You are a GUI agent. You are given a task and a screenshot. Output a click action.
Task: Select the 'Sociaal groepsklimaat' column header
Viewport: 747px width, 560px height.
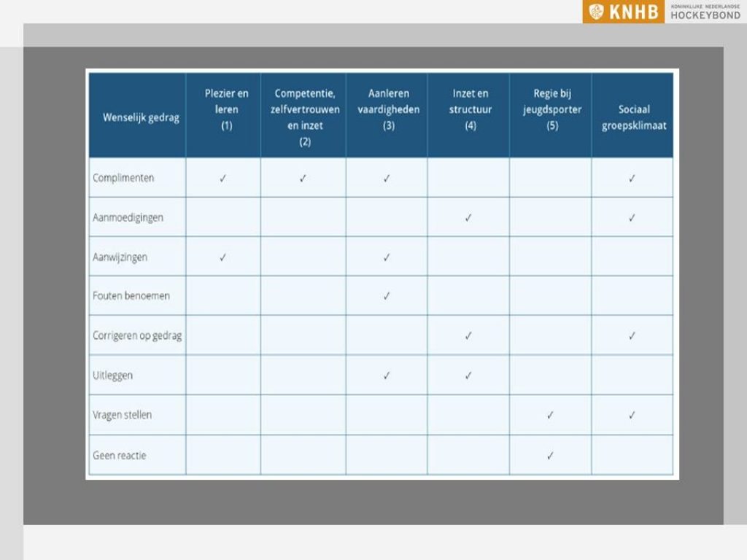point(633,117)
